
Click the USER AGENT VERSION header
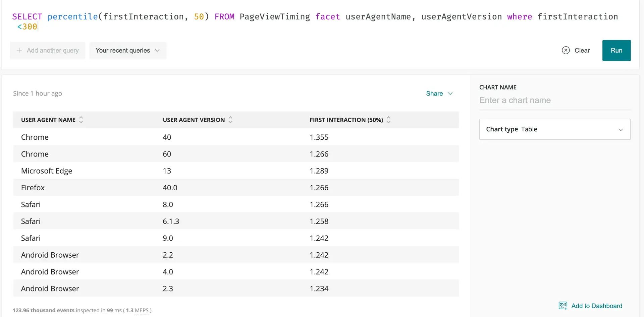(194, 120)
